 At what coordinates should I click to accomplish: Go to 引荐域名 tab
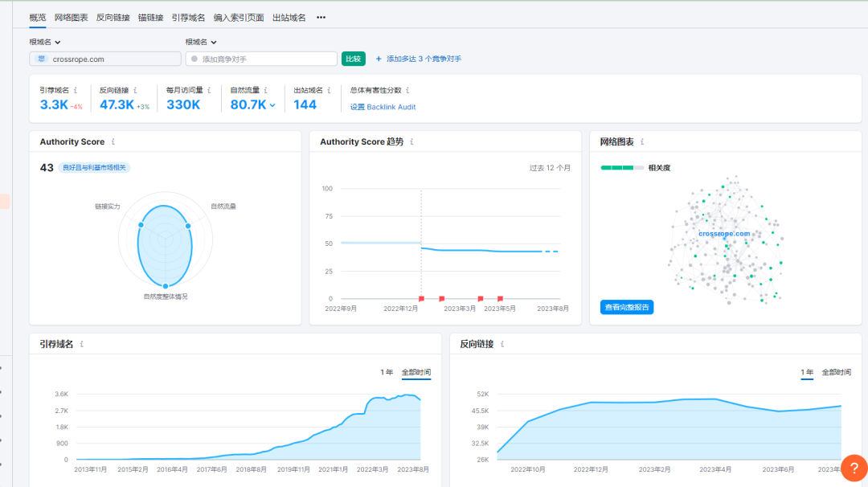[188, 18]
